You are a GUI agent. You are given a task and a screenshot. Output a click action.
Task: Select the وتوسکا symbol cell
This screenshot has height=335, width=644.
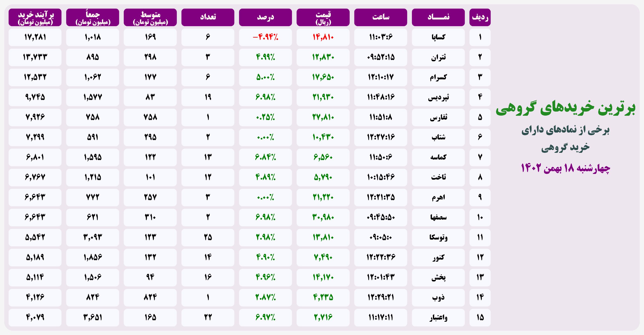(x=438, y=237)
